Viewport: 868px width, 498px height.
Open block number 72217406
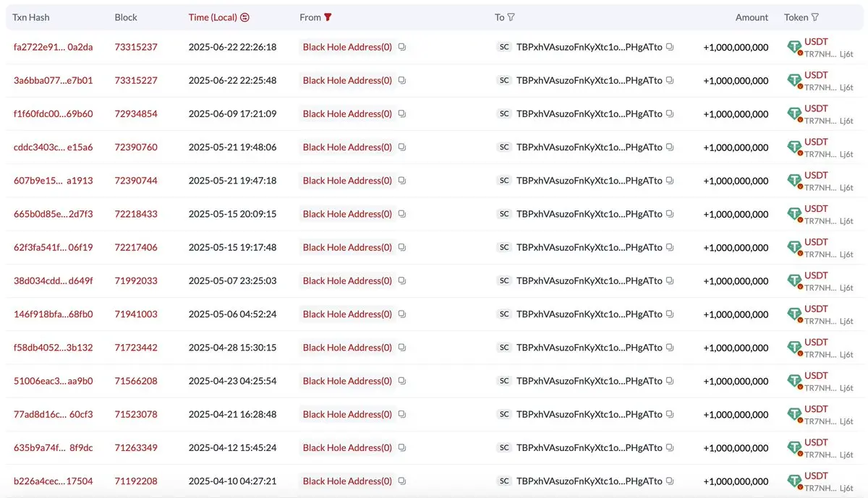pos(136,247)
